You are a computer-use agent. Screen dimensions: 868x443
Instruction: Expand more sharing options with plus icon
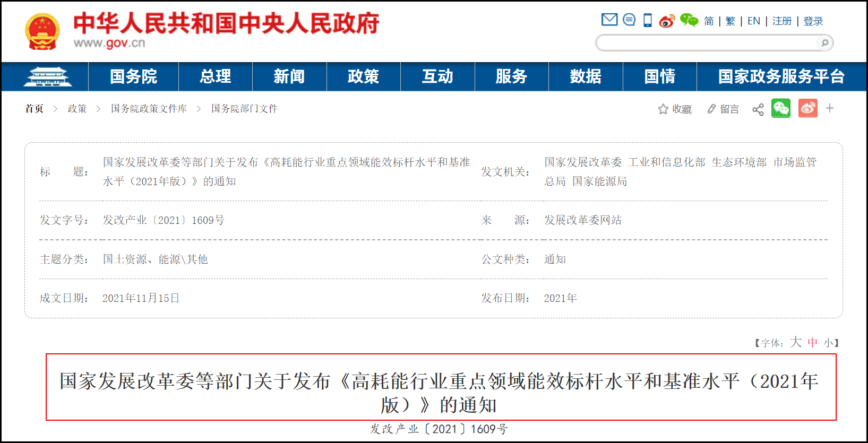(830, 108)
